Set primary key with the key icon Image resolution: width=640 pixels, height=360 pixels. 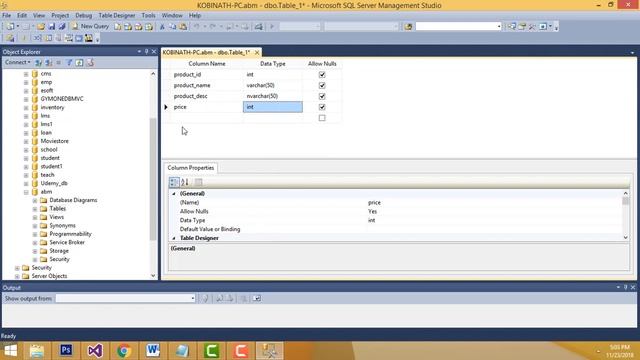click(x=24, y=38)
